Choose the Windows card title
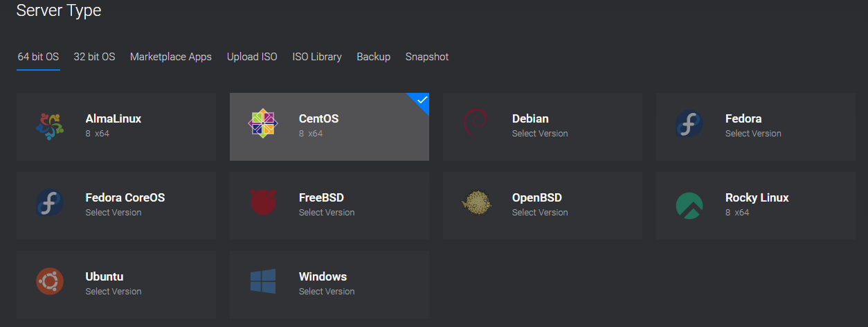Screen dimensions: 868x327 (323, 276)
